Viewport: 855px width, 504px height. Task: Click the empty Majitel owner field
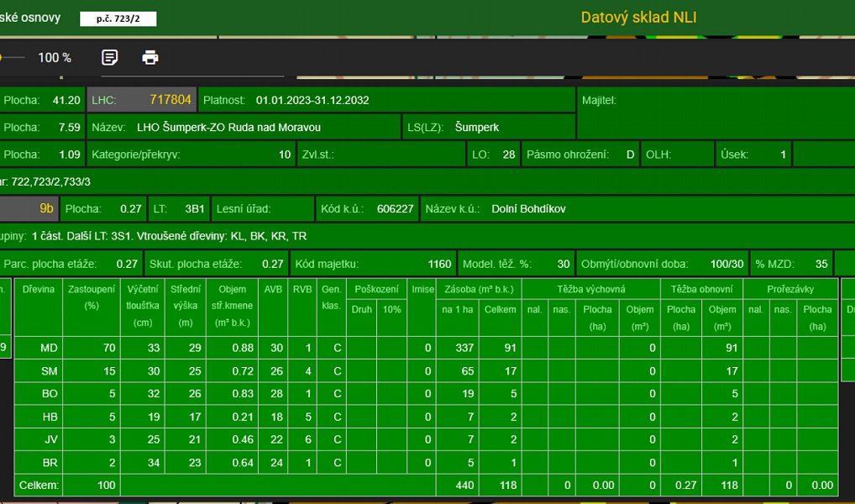716,113
